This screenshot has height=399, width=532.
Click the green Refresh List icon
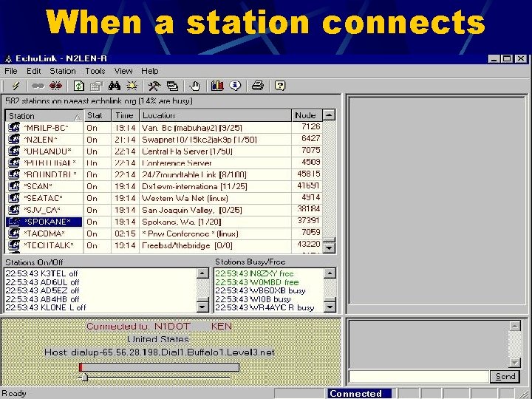tap(79, 86)
